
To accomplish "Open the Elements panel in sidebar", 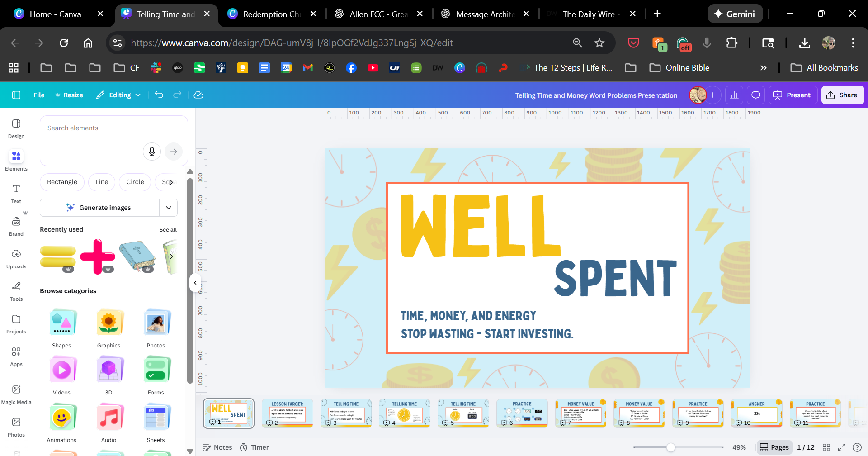I will (16, 161).
